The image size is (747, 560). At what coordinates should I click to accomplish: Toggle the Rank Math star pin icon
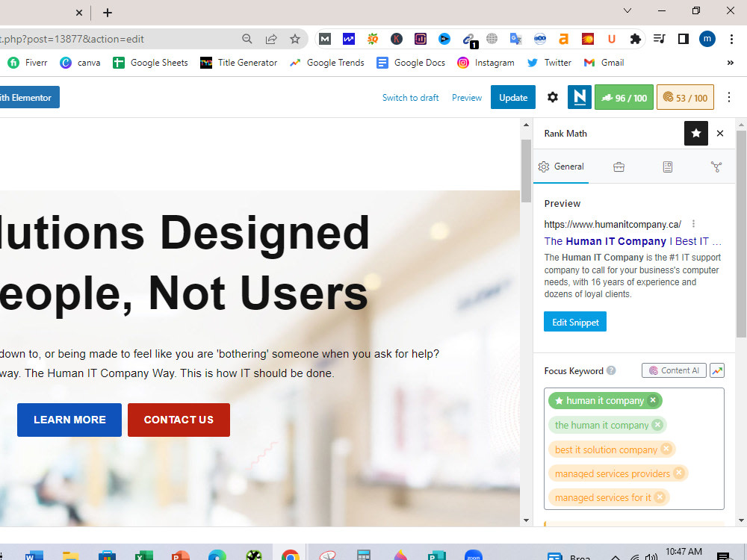pyautogui.click(x=696, y=134)
